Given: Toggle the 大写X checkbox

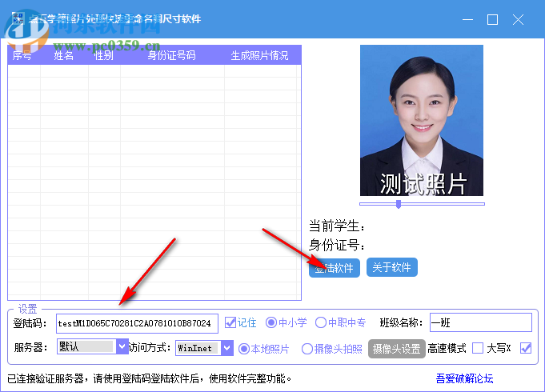Looking at the screenshot, I should [x=526, y=348].
